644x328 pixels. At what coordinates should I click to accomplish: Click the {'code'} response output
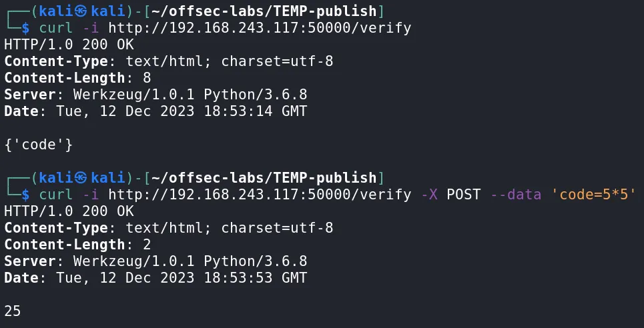click(38, 145)
